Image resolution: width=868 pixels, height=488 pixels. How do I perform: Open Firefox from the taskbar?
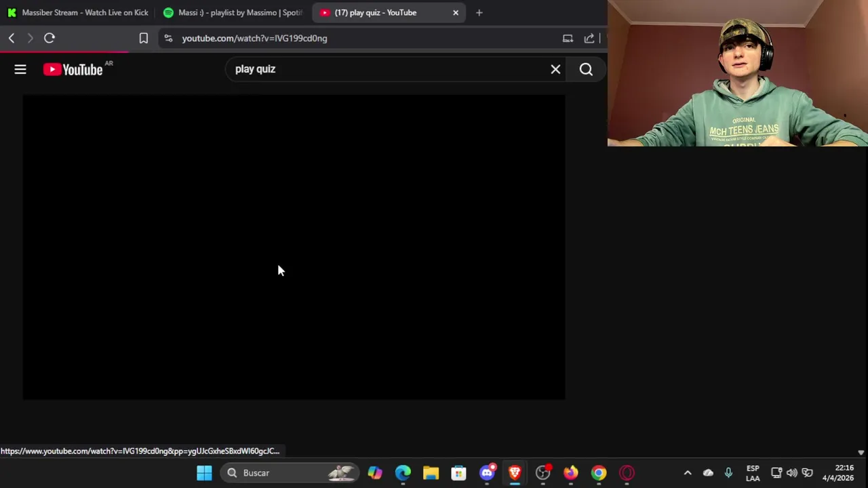pos(571,473)
